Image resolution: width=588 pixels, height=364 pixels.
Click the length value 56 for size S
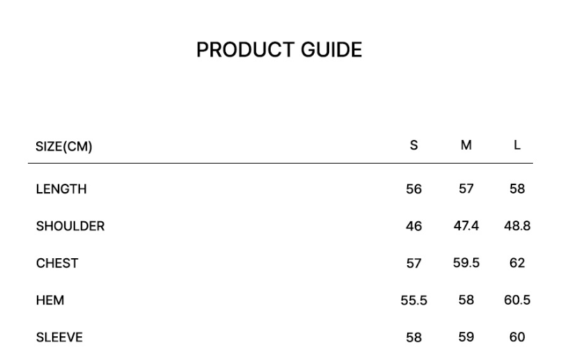tap(414, 189)
